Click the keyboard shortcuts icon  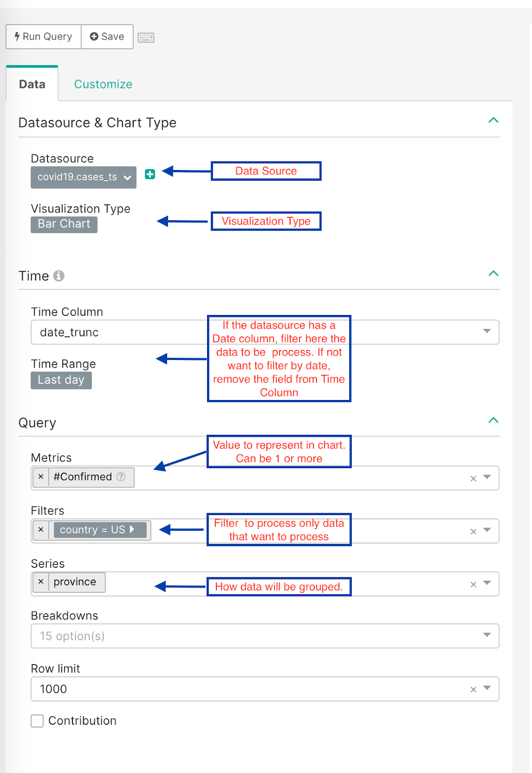(146, 36)
